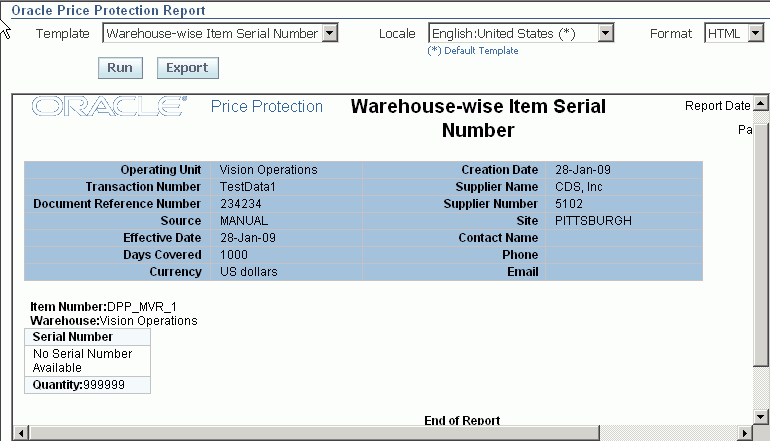This screenshot has width=770, height=441.
Task: Click the scroll right arrow of report
Action: (x=745, y=433)
